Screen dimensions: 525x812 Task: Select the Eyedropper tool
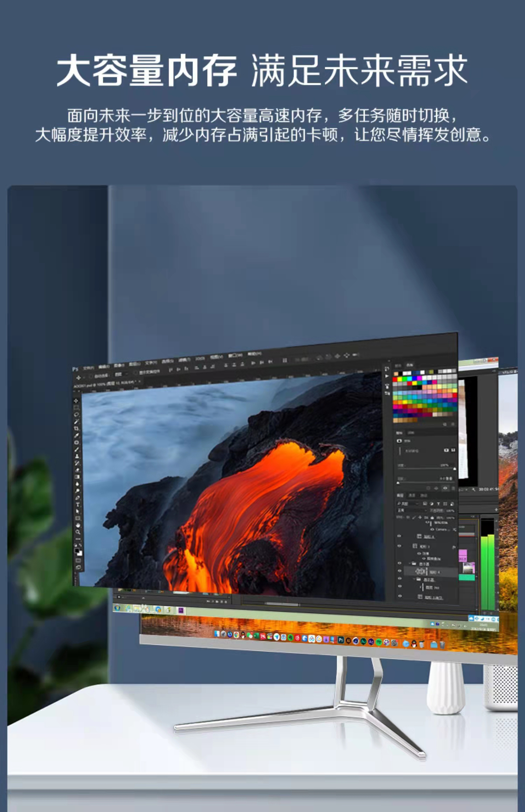click(x=77, y=435)
